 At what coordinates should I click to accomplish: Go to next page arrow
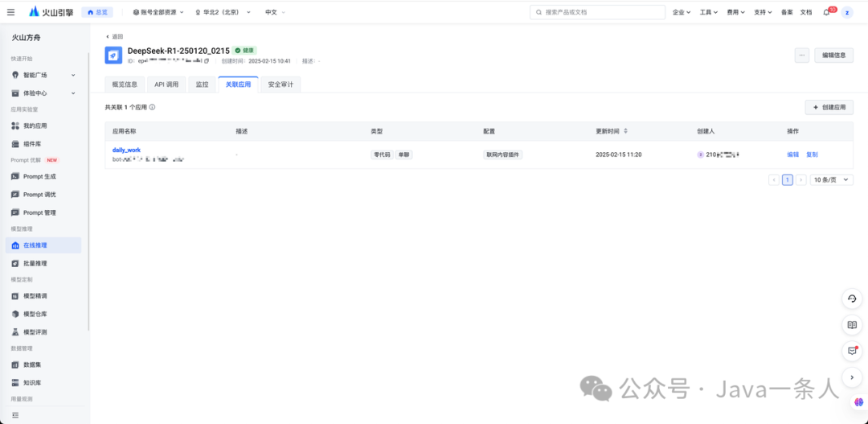tap(801, 179)
